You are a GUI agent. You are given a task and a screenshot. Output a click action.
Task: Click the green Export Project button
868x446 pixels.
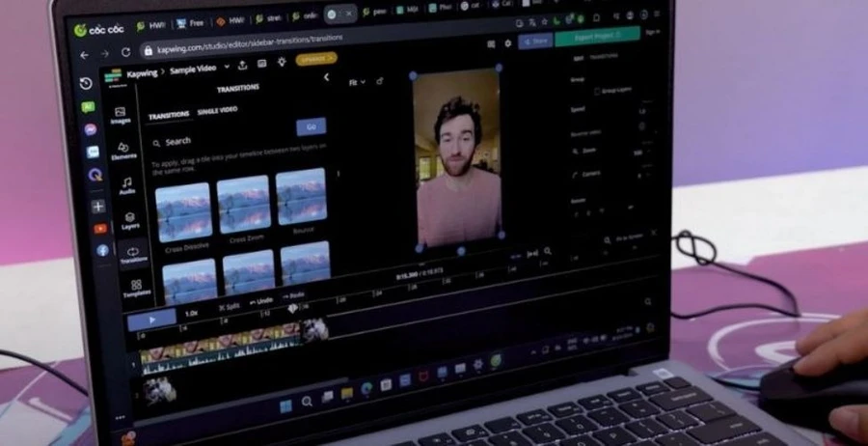[x=597, y=36]
